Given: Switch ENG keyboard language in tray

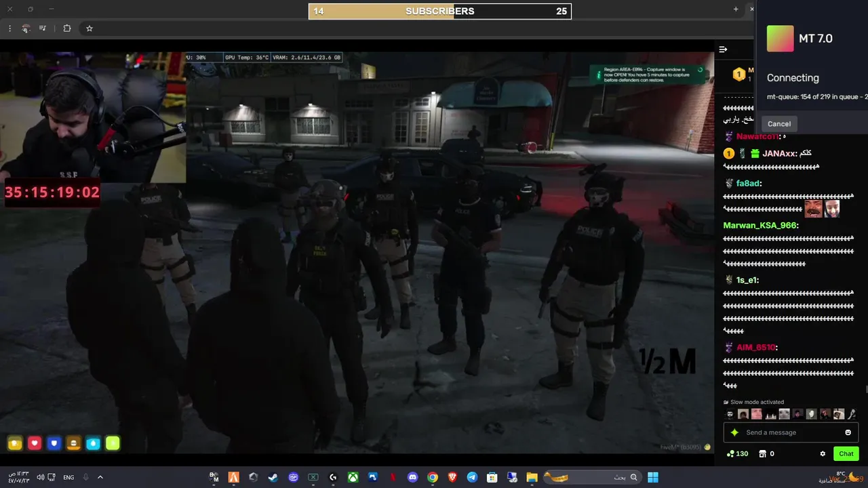Looking at the screenshot, I should [x=68, y=477].
